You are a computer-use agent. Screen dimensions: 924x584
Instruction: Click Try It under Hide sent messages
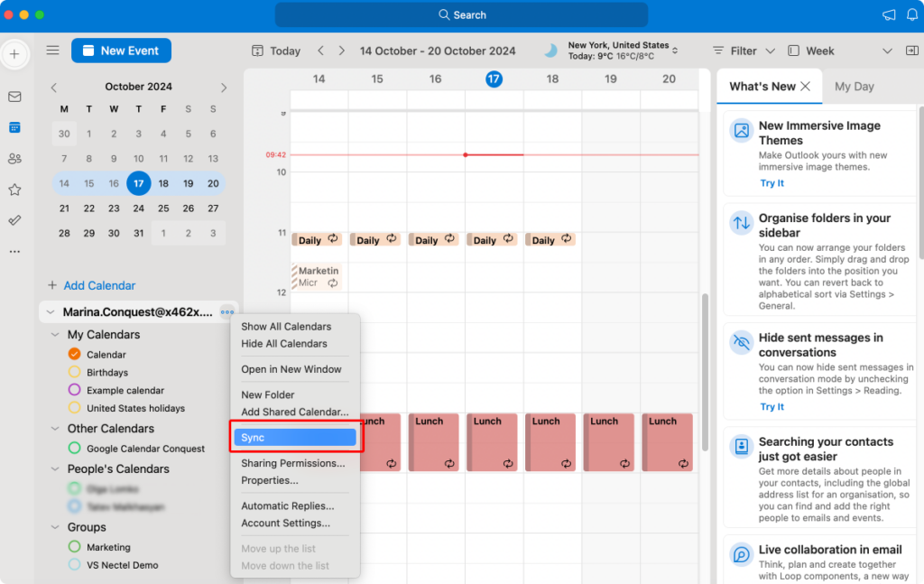tap(772, 406)
